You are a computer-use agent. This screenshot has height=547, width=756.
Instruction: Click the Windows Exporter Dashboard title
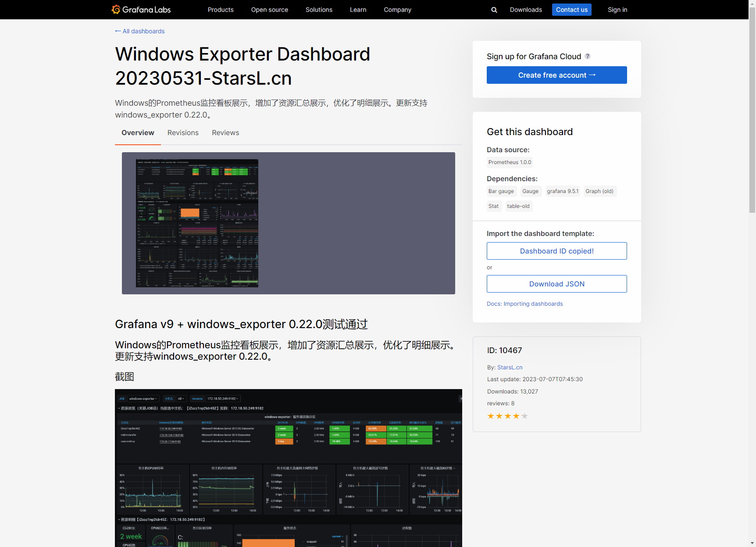[x=242, y=66]
